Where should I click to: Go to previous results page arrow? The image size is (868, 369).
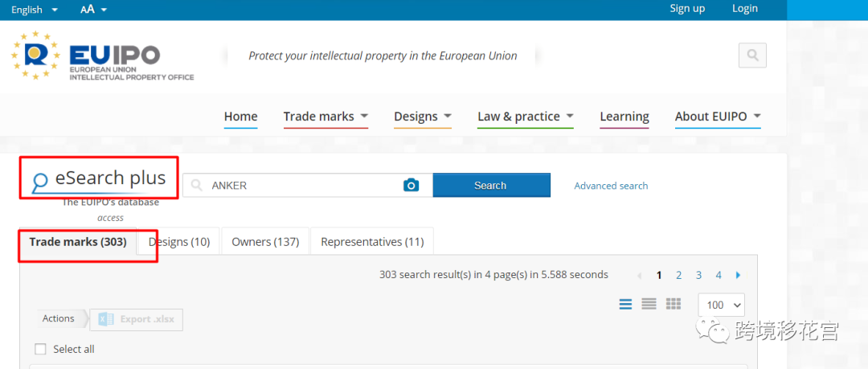pos(640,275)
